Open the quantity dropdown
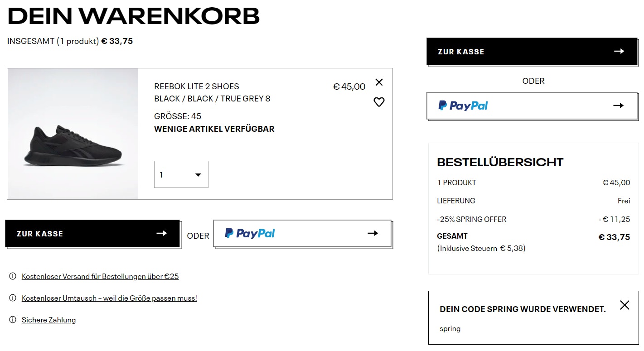The image size is (644, 351). [181, 174]
